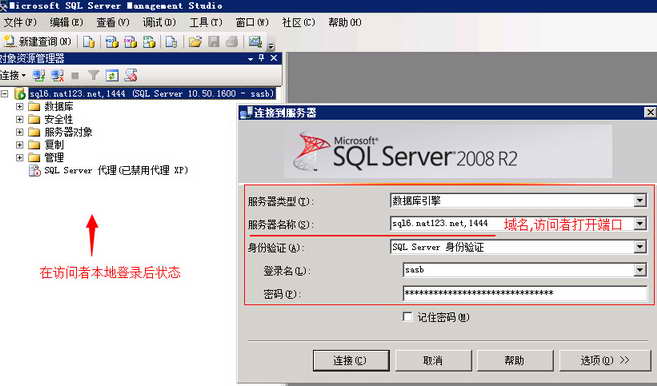The height and width of the screenshot is (386, 657).
Task: Open a new Analysis Services XMLA query
Action: tap(149, 42)
